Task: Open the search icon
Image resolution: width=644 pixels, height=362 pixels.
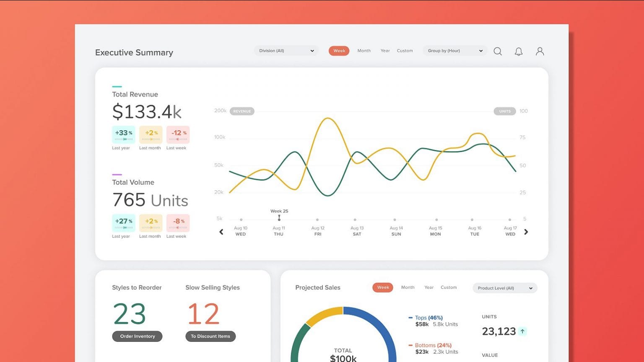Action: 498,51
